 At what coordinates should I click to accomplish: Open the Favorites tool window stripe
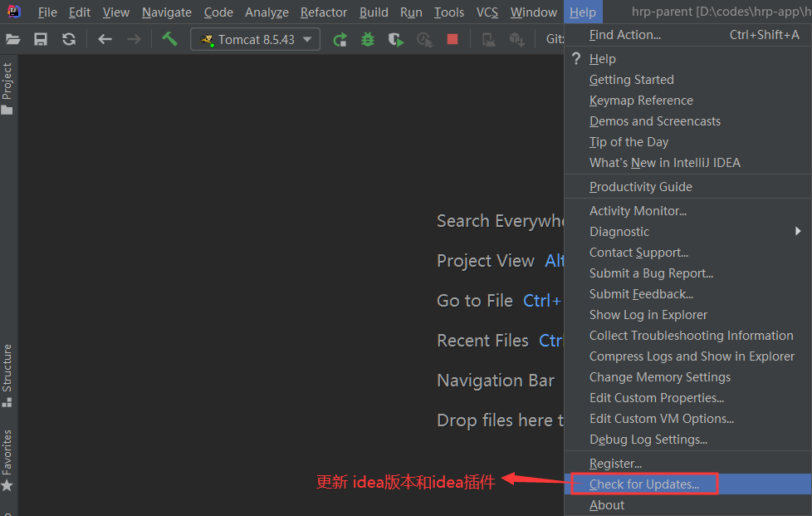pos(7,460)
